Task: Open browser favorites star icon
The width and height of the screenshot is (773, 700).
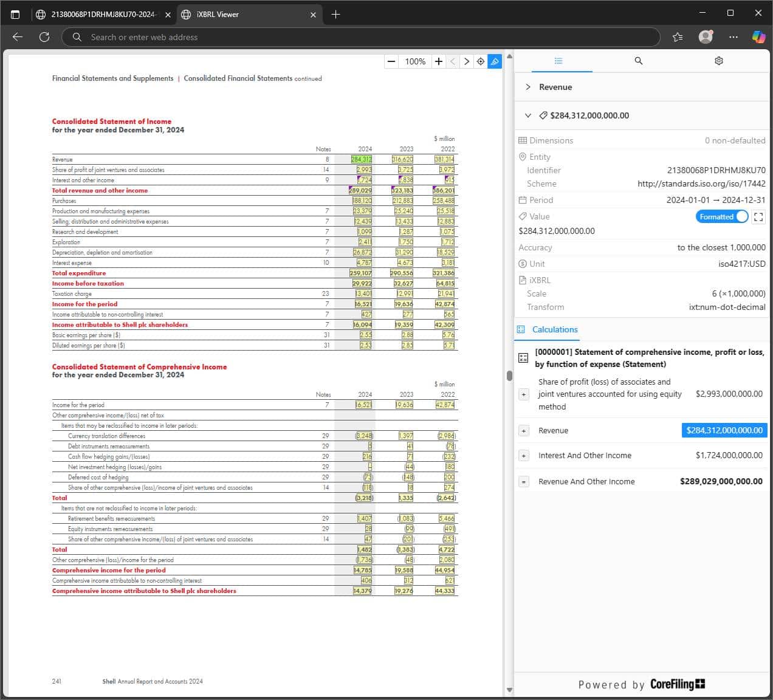Action: (678, 37)
